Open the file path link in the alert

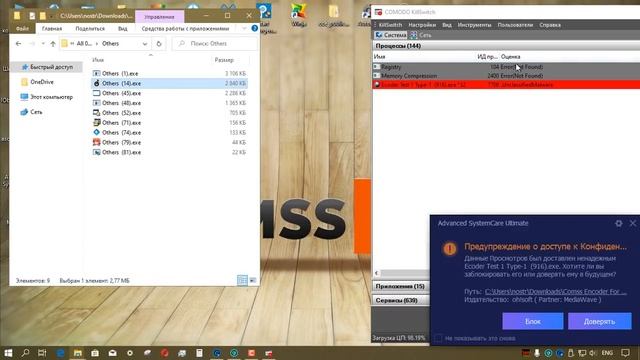556,291
